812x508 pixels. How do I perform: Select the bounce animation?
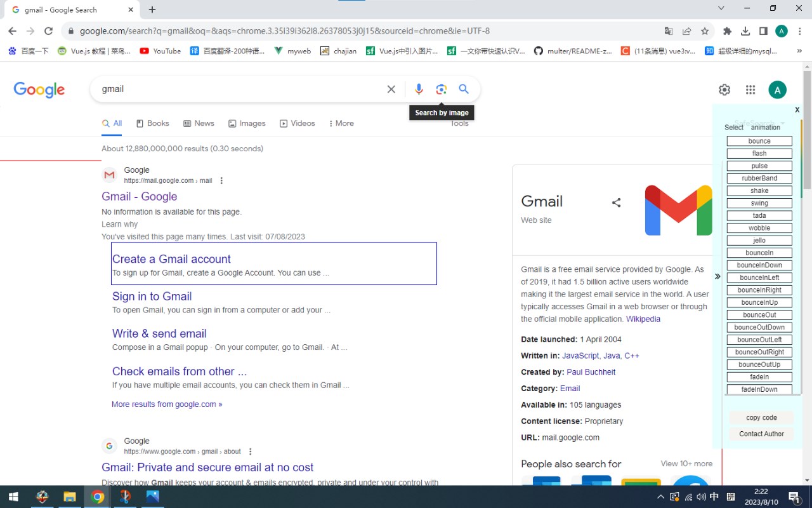[759, 141]
